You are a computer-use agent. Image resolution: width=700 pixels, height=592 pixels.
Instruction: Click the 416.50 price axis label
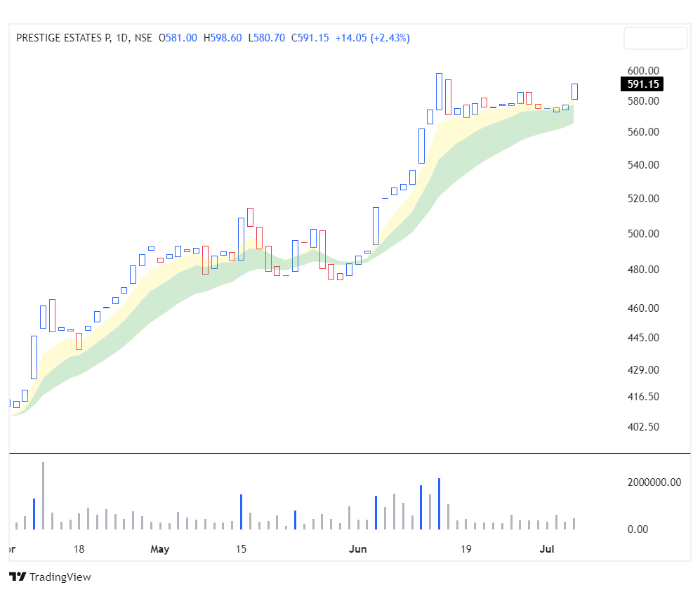[643, 397]
